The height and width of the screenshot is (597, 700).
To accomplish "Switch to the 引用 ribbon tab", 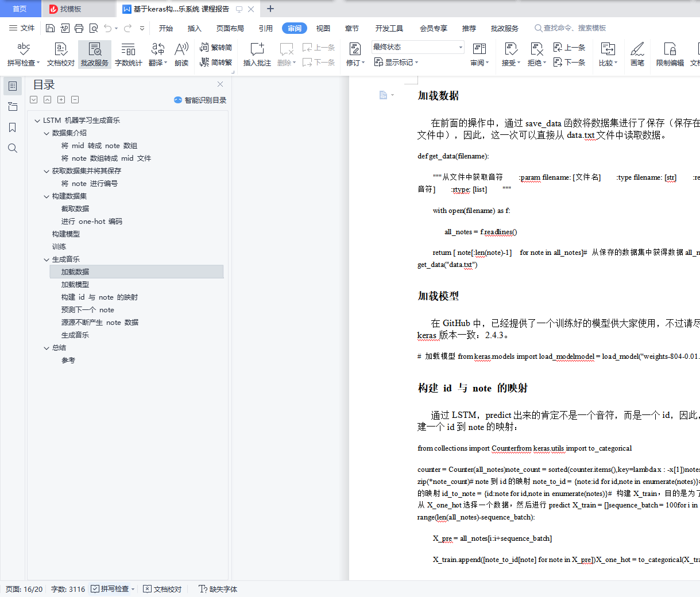I will click(x=265, y=28).
